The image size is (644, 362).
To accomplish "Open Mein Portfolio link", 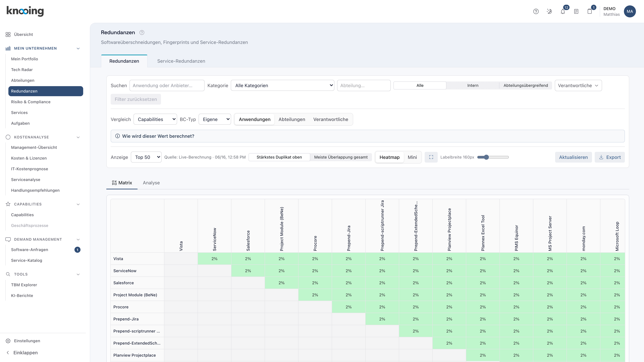I will (x=24, y=59).
